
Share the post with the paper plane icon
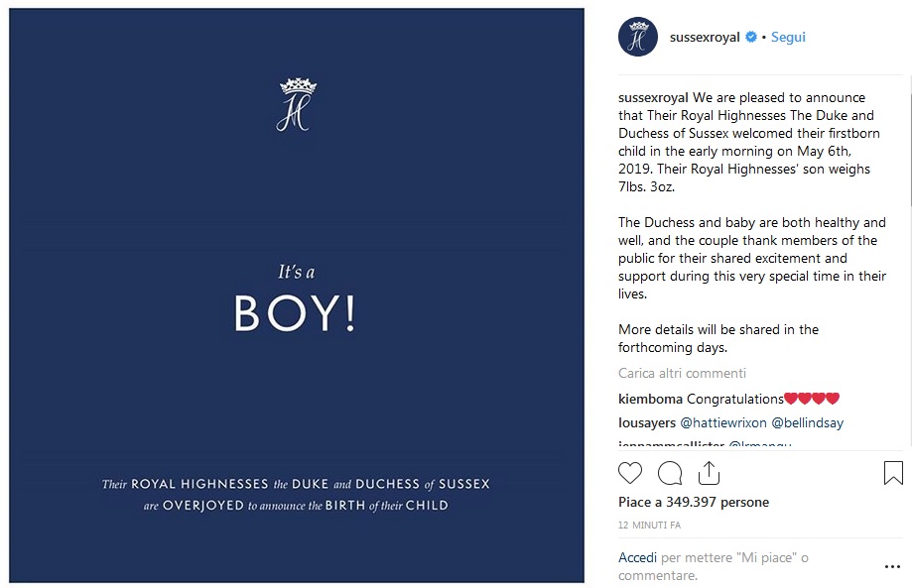(708, 473)
